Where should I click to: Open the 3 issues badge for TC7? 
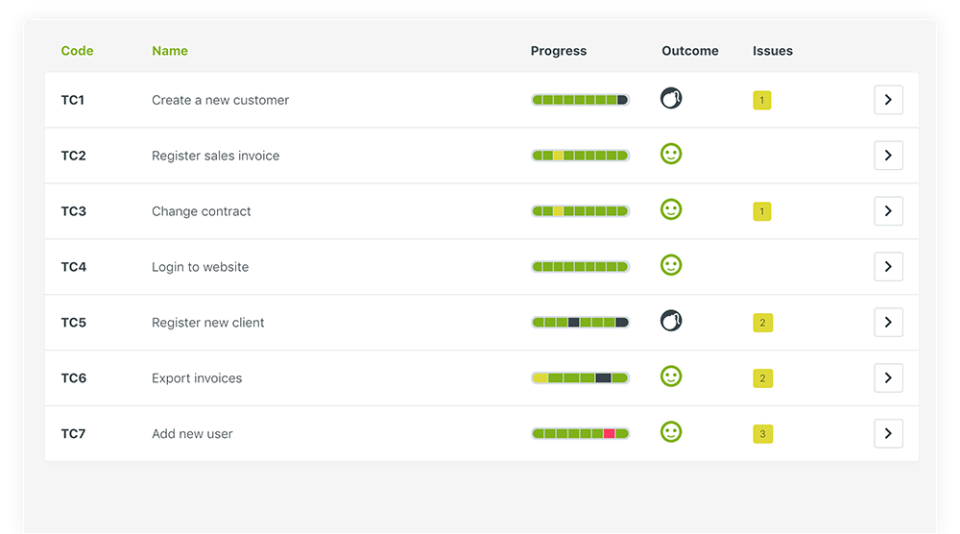tap(763, 434)
